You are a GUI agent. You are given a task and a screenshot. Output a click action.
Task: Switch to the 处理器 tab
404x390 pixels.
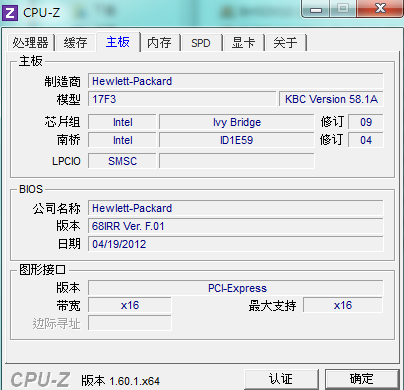(30, 43)
